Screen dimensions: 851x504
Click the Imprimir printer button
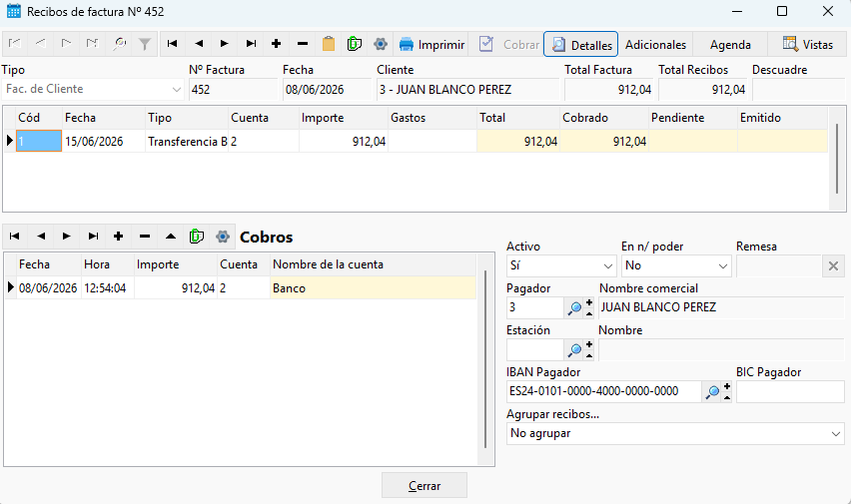[431, 45]
